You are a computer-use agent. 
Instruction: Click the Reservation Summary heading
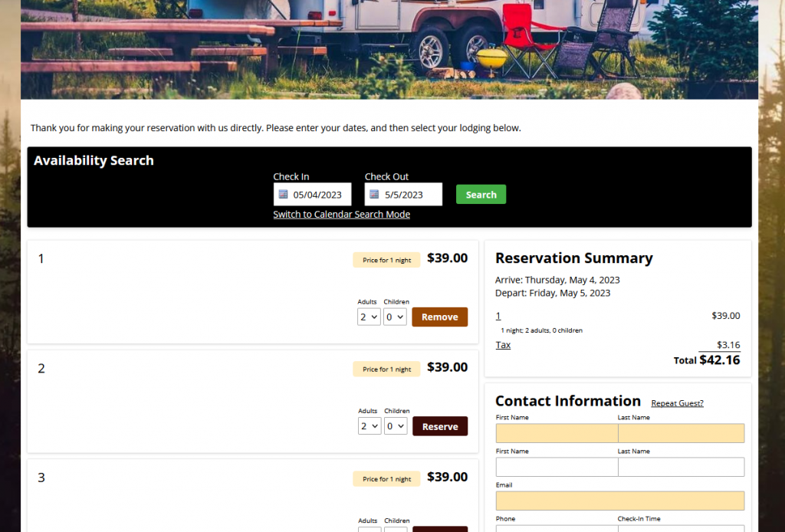click(x=573, y=258)
